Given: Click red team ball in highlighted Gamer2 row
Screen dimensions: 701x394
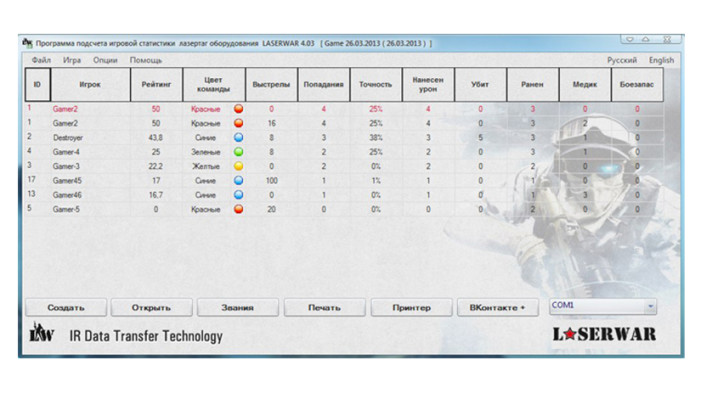Looking at the screenshot, I should [x=239, y=109].
